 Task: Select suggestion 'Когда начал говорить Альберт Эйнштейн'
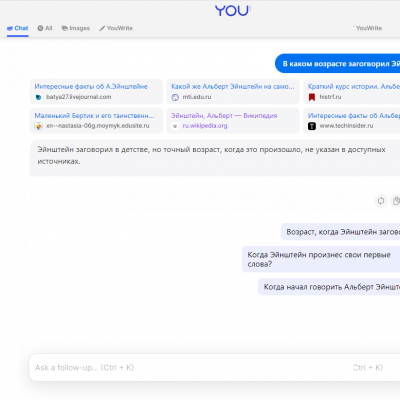click(x=329, y=287)
